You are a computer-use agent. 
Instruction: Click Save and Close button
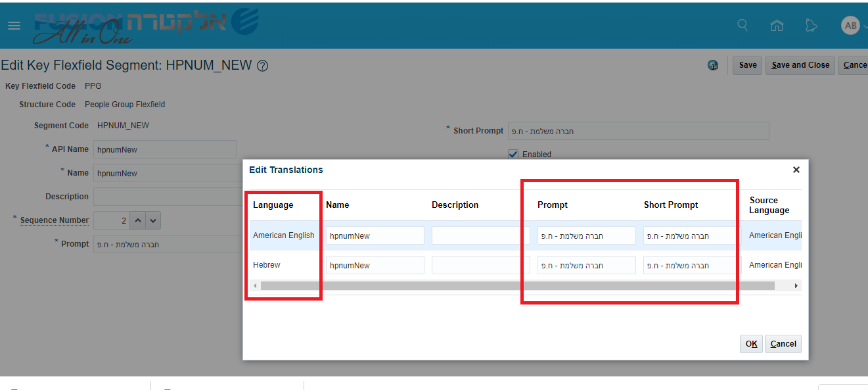[x=800, y=65]
